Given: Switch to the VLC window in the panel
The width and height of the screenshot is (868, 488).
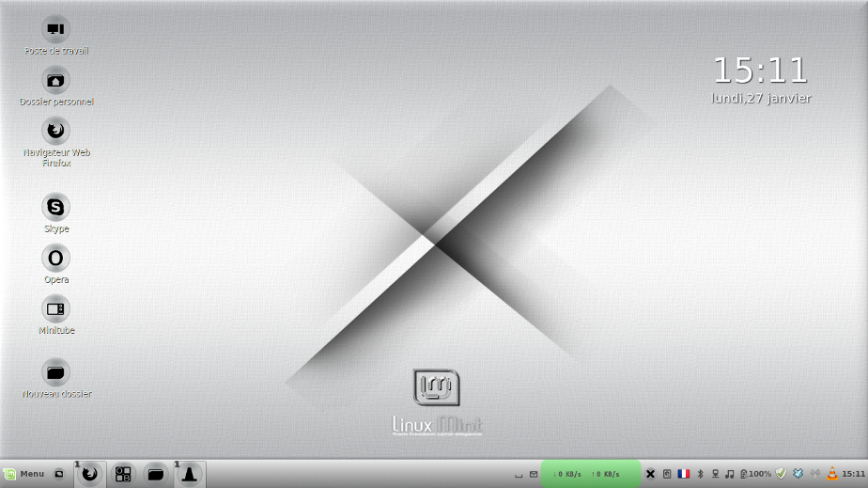Looking at the screenshot, I should (x=190, y=474).
